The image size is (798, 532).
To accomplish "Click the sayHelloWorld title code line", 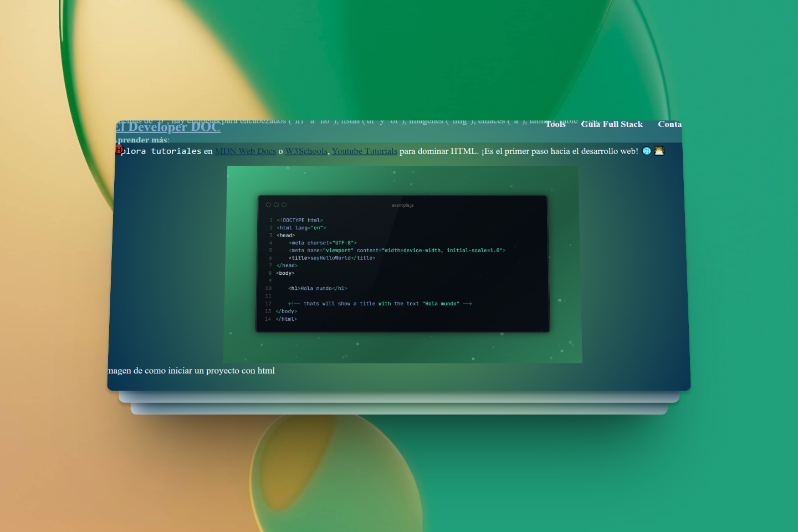I will point(331,258).
